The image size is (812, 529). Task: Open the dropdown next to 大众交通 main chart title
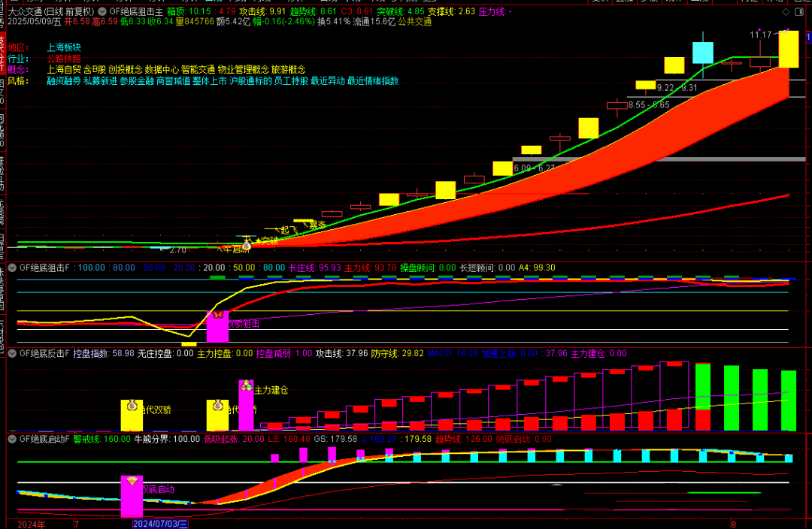pos(102,11)
